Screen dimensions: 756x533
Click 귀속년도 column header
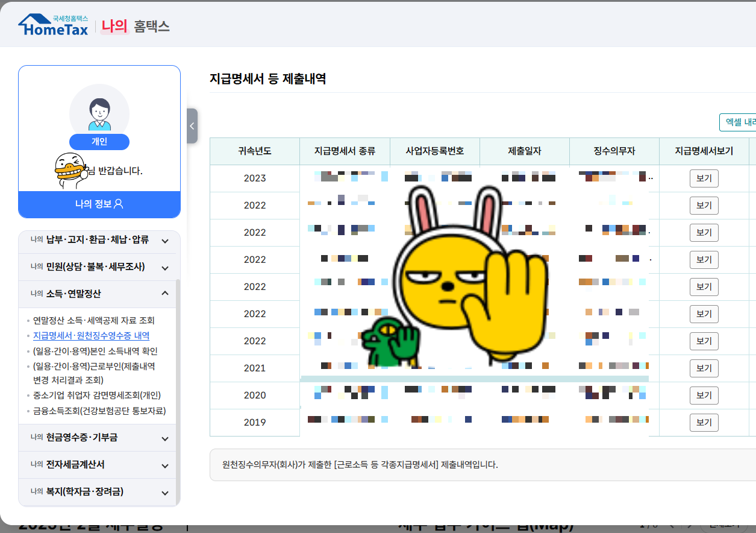coord(255,151)
